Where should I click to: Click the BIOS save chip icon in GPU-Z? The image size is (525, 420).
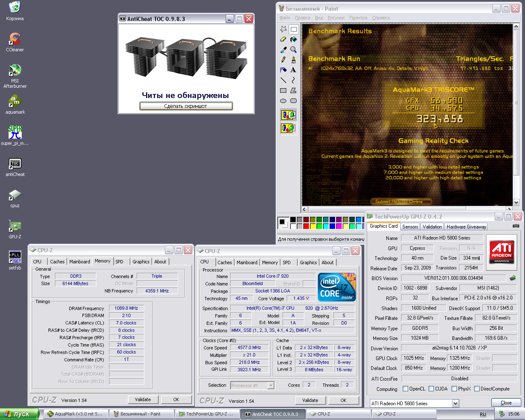pos(513,278)
